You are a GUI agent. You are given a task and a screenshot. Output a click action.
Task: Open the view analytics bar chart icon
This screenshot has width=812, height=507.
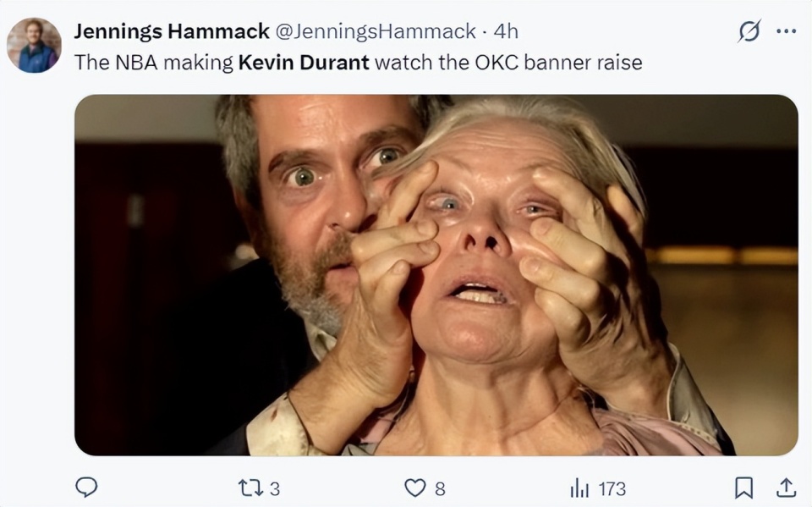[579, 488]
